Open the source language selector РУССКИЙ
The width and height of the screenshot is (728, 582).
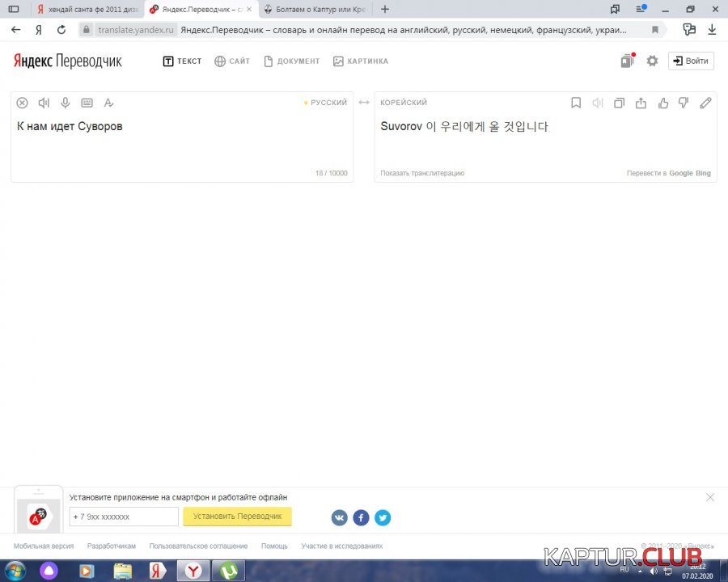tap(328, 103)
